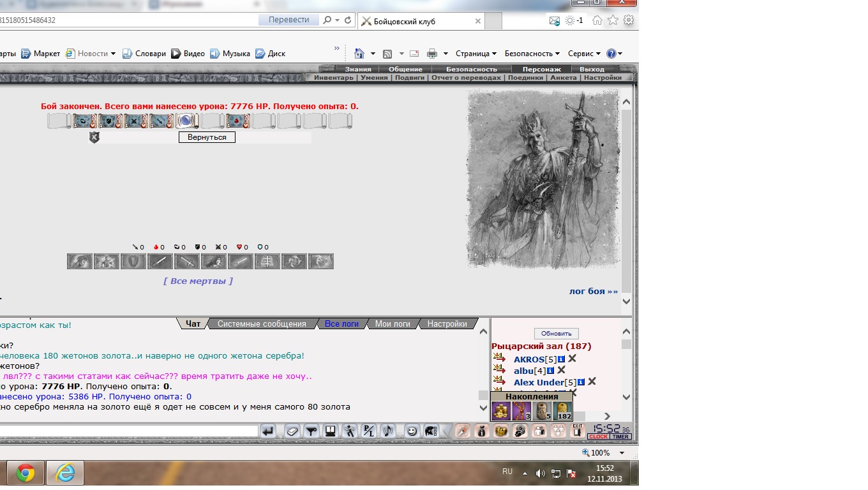Screen dimensions: 868x490
Task: Expand the favorites bar overflow chevron
Action: 337,48
